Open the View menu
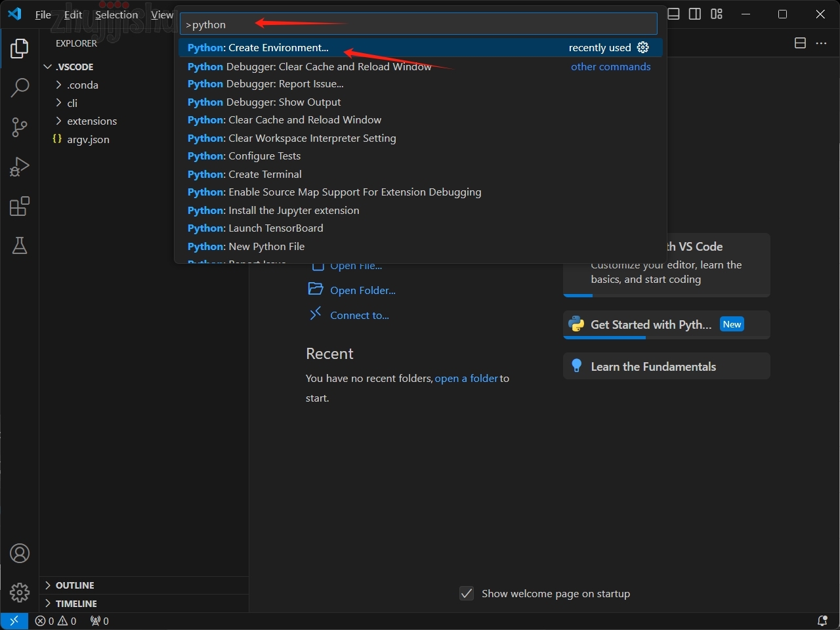The width and height of the screenshot is (840, 630). 162,14
